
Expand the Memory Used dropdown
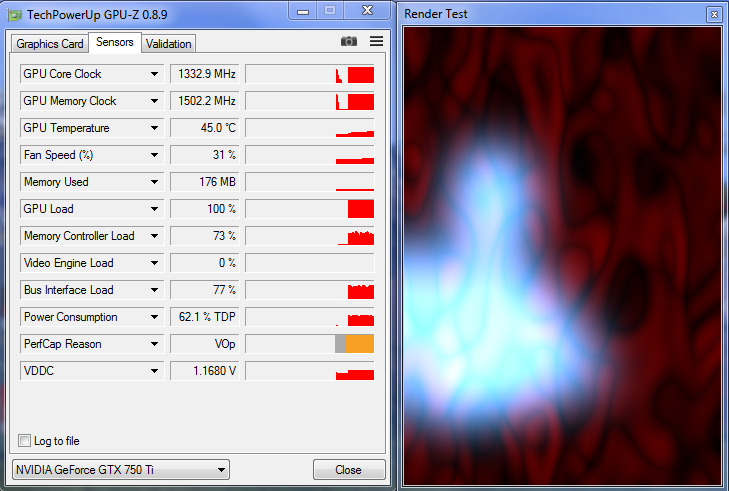[154, 182]
